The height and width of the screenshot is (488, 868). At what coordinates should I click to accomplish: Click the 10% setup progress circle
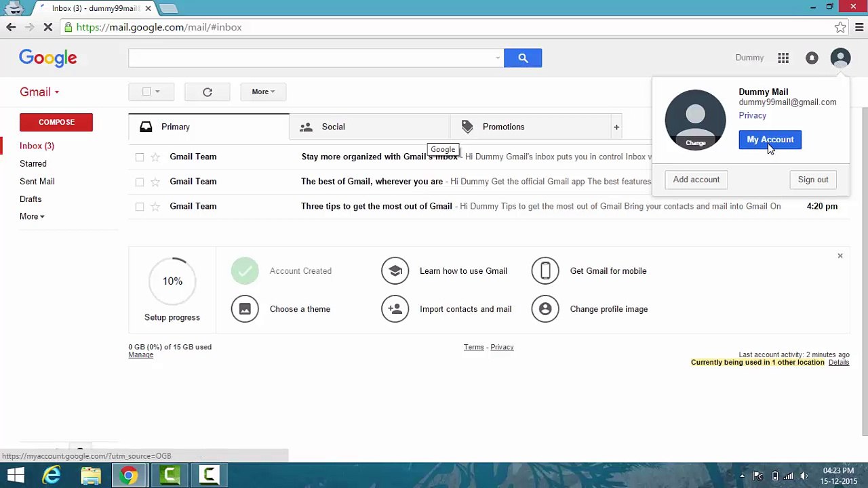(x=172, y=281)
